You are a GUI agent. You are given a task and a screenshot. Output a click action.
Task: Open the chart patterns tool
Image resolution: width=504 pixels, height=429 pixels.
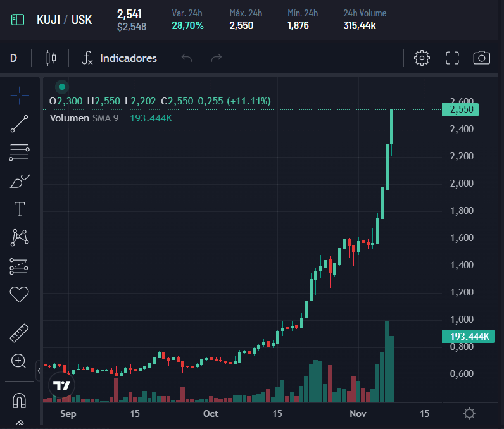click(x=20, y=237)
